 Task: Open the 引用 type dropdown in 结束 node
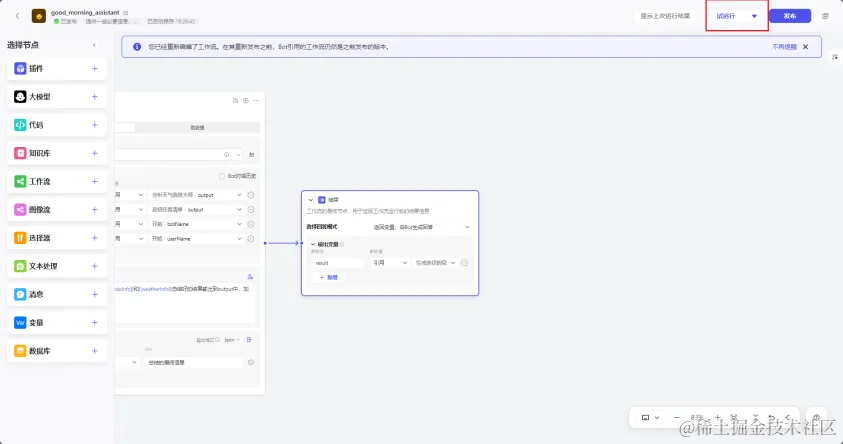click(390, 263)
